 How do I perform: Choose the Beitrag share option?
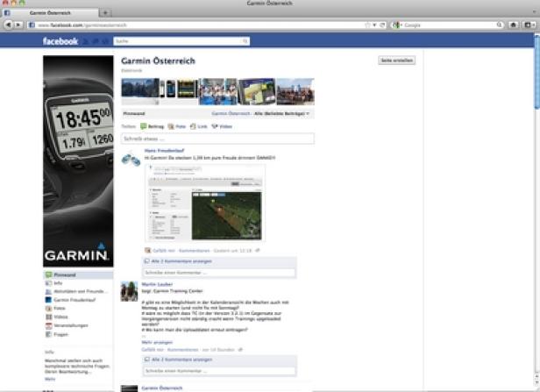coord(152,126)
